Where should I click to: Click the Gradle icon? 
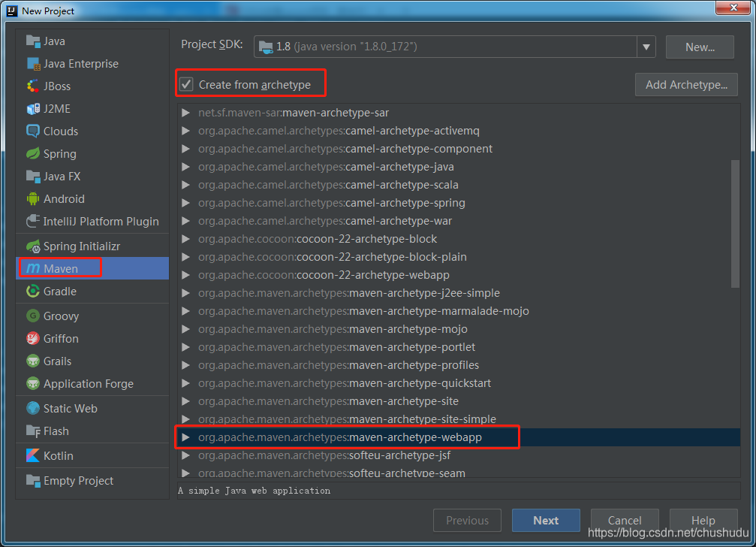33,292
